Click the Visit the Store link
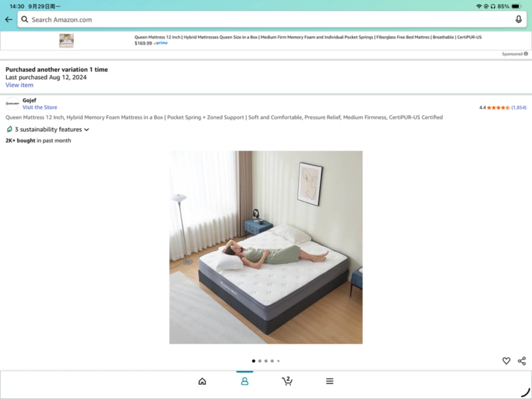Viewport: 532px width, 399px height. [x=40, y=108]
